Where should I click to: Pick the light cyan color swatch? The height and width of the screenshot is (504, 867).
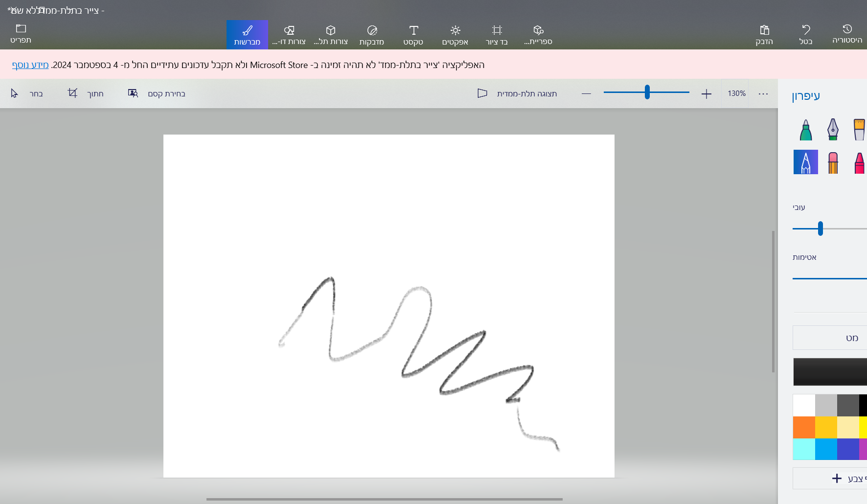point(804,449)
